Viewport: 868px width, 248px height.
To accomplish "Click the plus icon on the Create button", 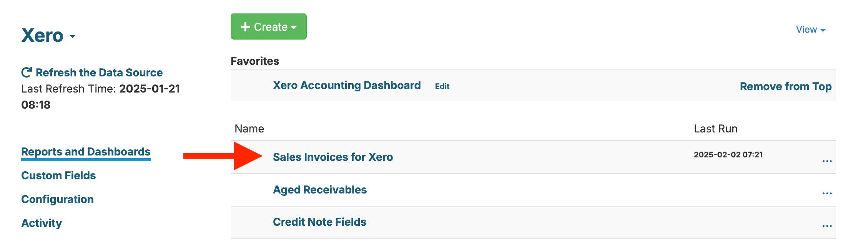I will point(245,27).
